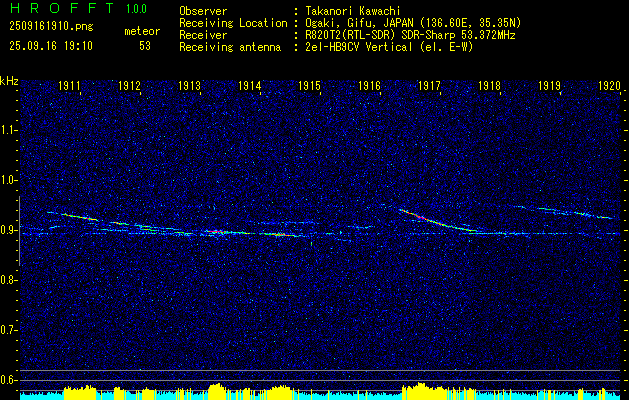
Task: Click the kHz axis unit label
Action: click(9, 81)
